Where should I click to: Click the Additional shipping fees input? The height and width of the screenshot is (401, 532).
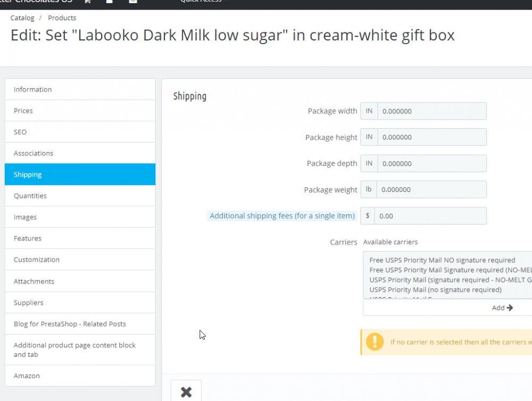pyautogui.click(x=430, y=216)
